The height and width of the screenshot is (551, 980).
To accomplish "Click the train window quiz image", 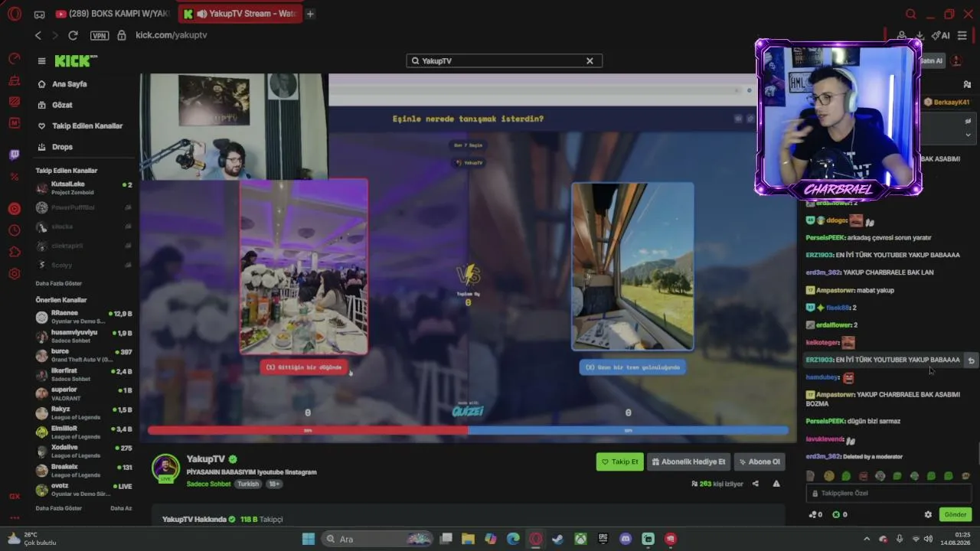I will tap(632, 266).
